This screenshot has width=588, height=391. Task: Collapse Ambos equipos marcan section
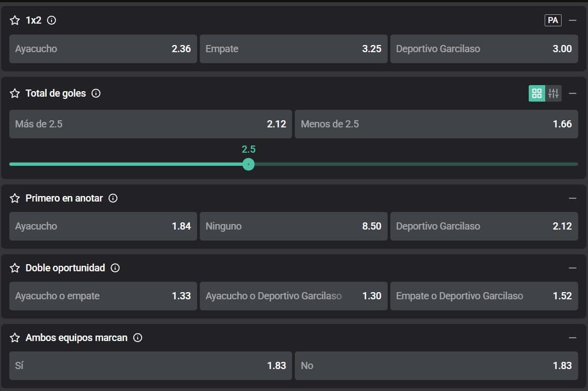[x=573, y=338]
